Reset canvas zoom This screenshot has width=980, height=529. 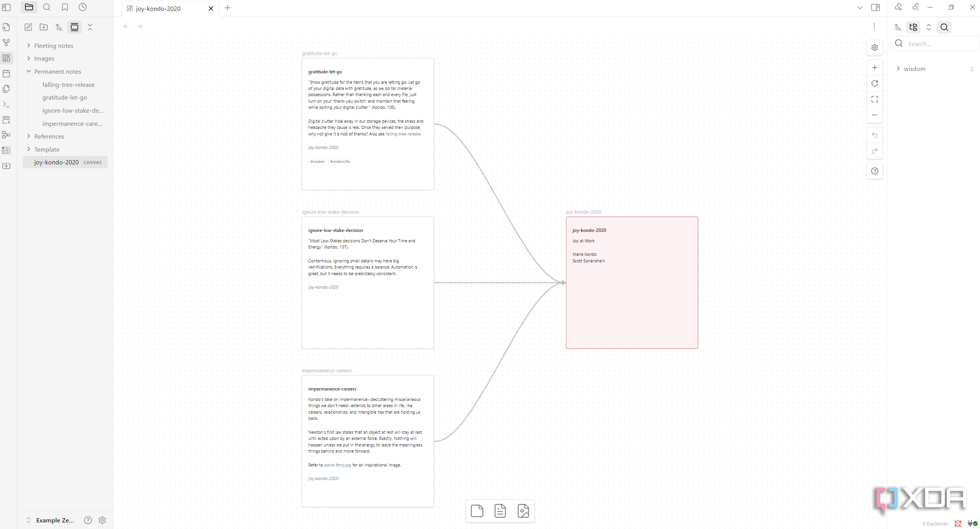875,83
